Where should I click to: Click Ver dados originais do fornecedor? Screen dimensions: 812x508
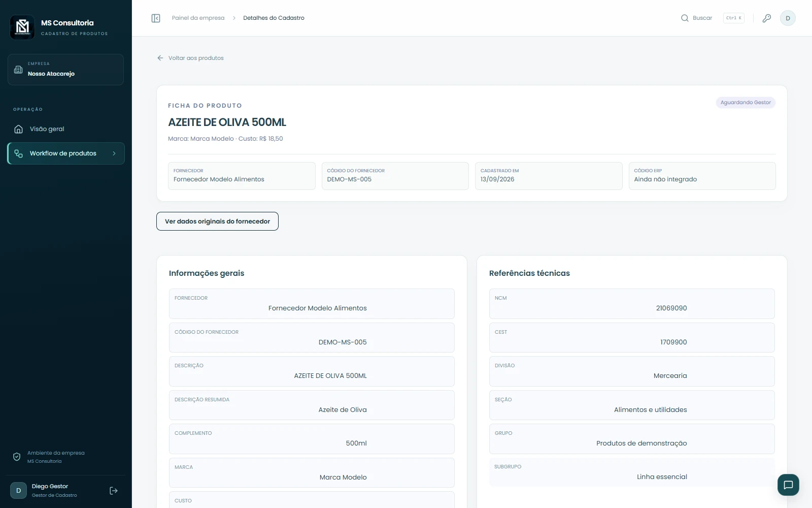coord(217,221)
